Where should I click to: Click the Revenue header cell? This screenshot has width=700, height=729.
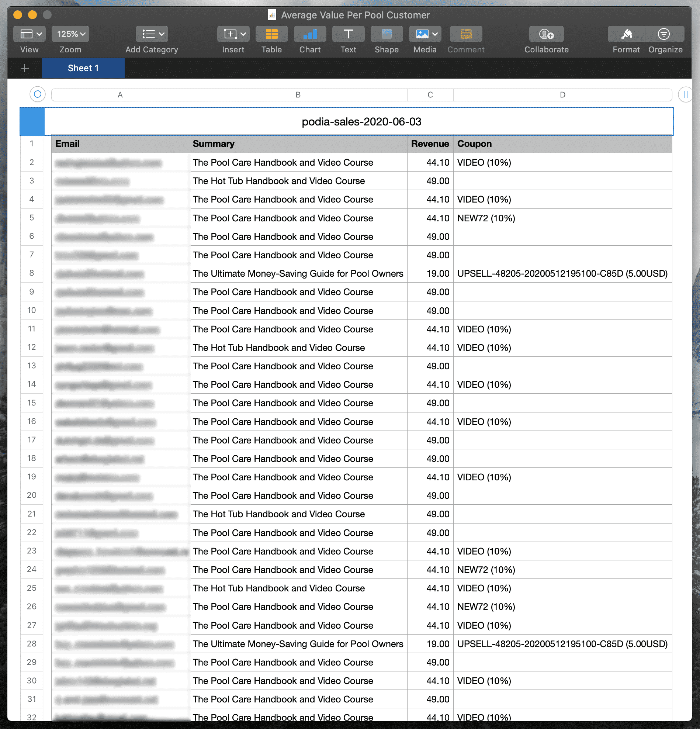[430, 144]
